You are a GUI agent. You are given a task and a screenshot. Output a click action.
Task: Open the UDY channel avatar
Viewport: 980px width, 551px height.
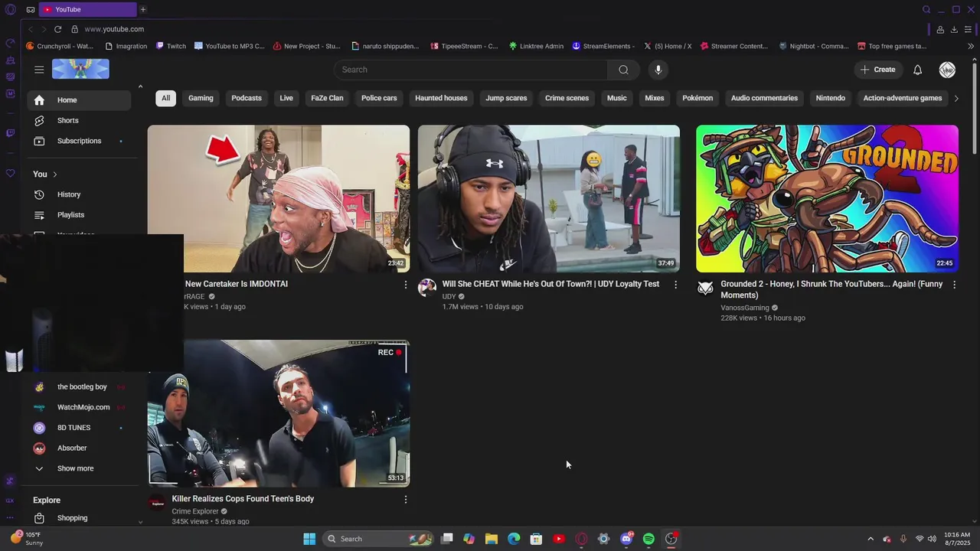pos(426,288)
